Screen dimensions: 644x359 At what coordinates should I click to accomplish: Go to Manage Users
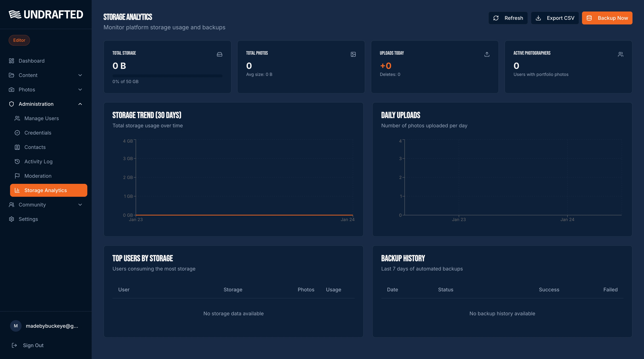click(x=42, y=118)
